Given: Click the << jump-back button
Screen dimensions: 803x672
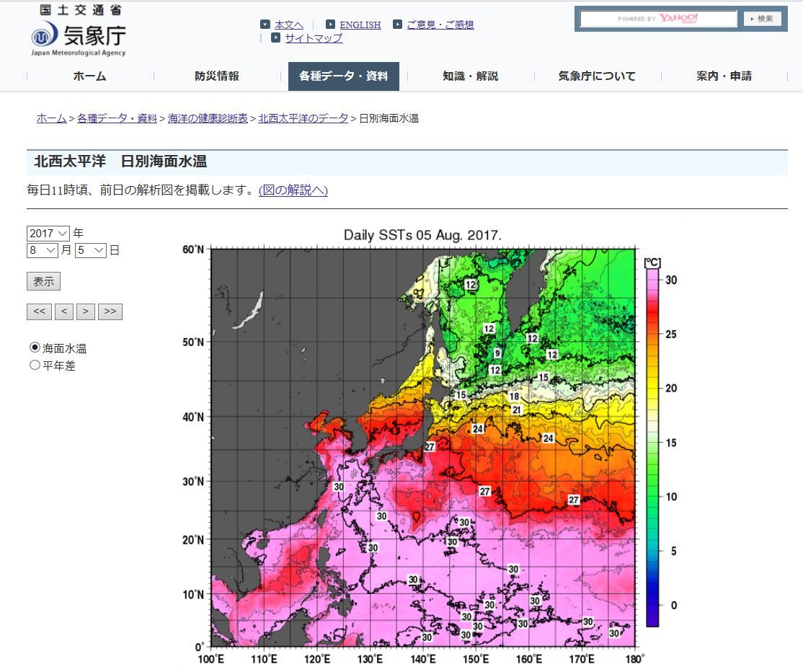Looking at the screenshot, I should pos(39,311).
